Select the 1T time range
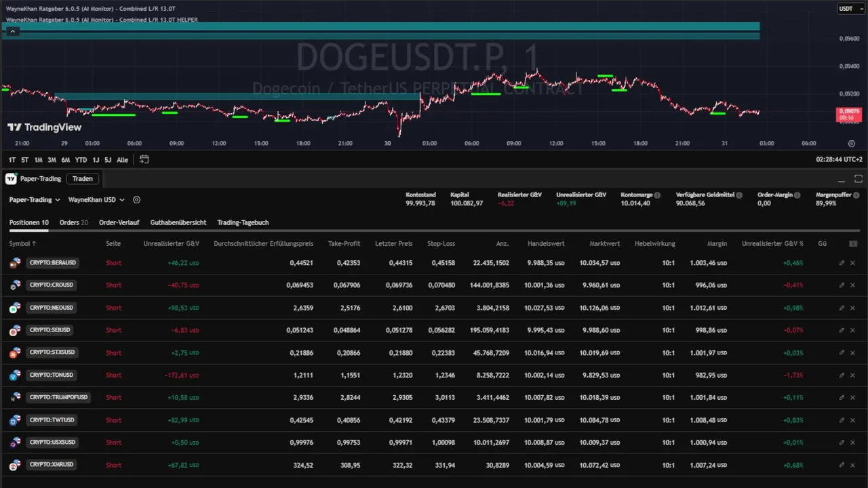Image resolution: width=868 pixels, height=488 pixels. tap(12, 160)
